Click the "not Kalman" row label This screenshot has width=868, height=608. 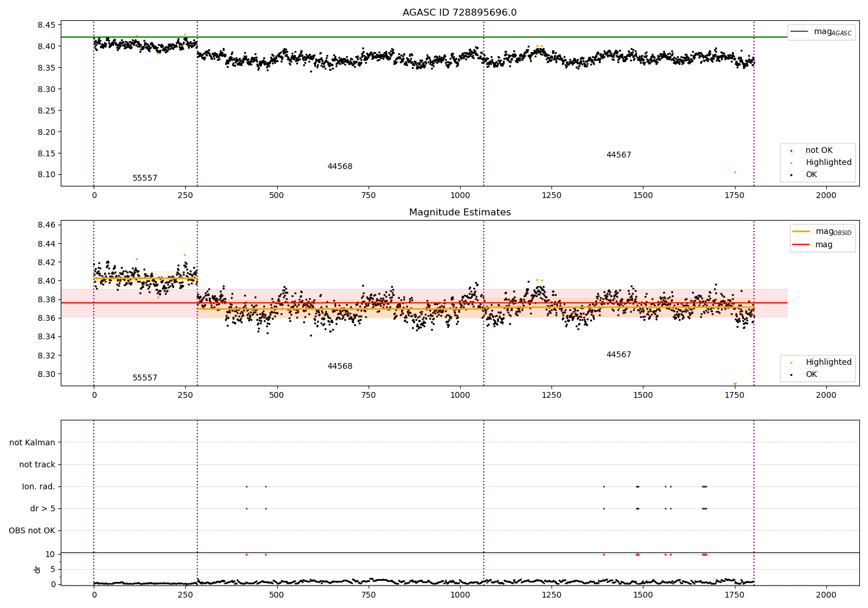(x=32, y=442)
